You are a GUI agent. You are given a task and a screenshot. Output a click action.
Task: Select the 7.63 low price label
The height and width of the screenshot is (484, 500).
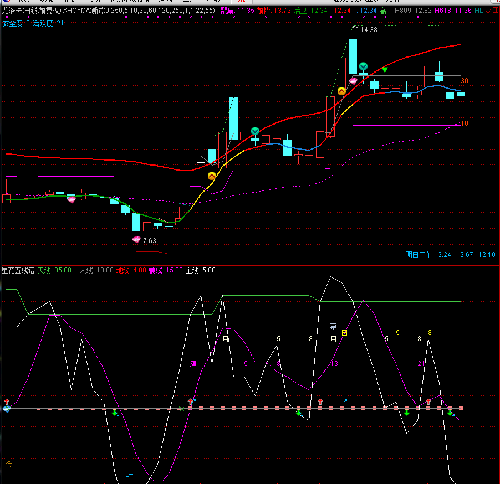(x=150, y=240)
